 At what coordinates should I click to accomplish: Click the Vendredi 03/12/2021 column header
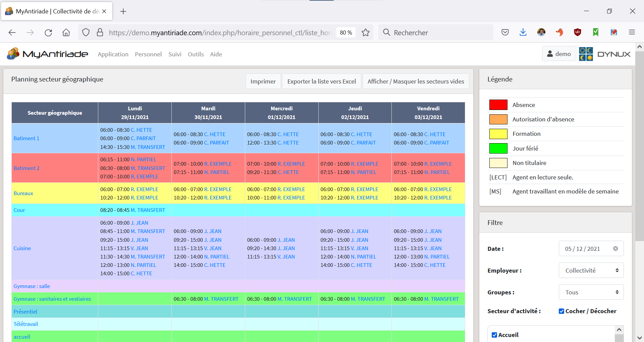point(428,113)
